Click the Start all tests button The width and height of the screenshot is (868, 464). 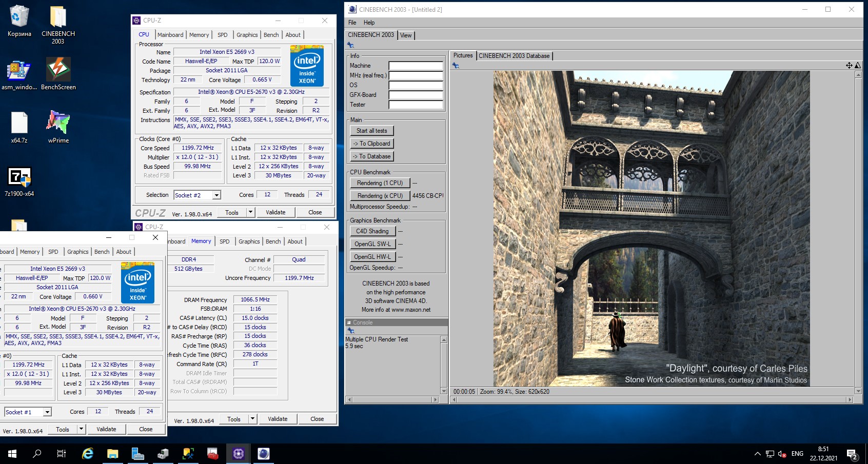click(372, 131)
